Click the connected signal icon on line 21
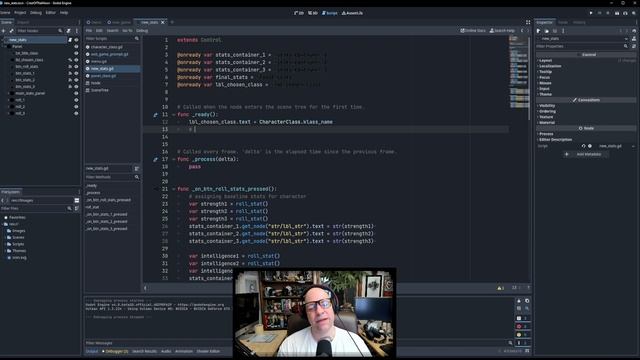 coord(155,189)
